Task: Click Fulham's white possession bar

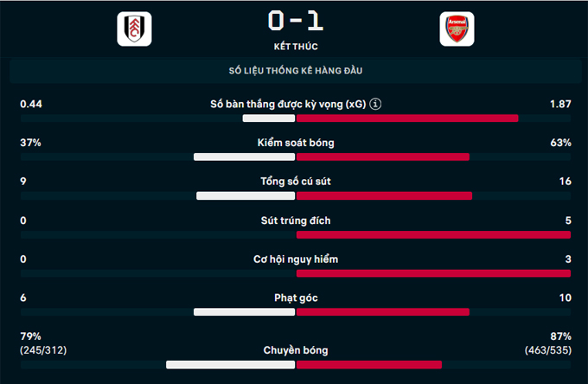Action: [245, 157]
